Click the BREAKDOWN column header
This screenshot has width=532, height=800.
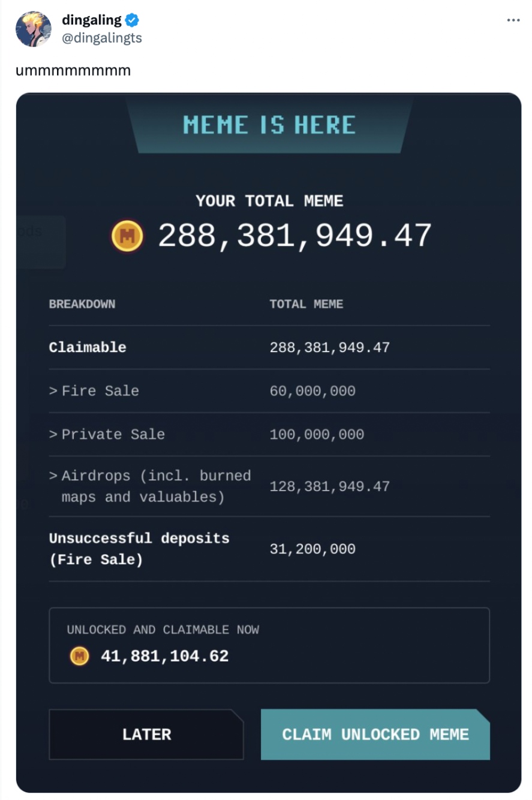(x=82, y=304)
